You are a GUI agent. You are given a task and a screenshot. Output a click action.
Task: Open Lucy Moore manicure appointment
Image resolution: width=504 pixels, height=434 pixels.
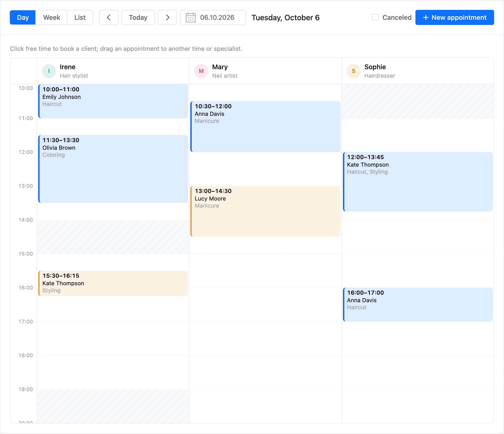click(x=265, y=211)
